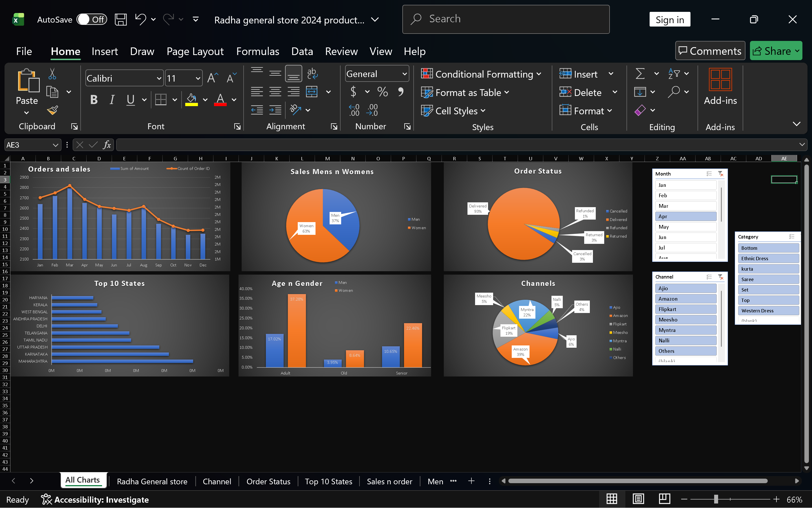Switch to the Channel sheet tab
The height and width of the screenshot is (508, 812).
217,481
